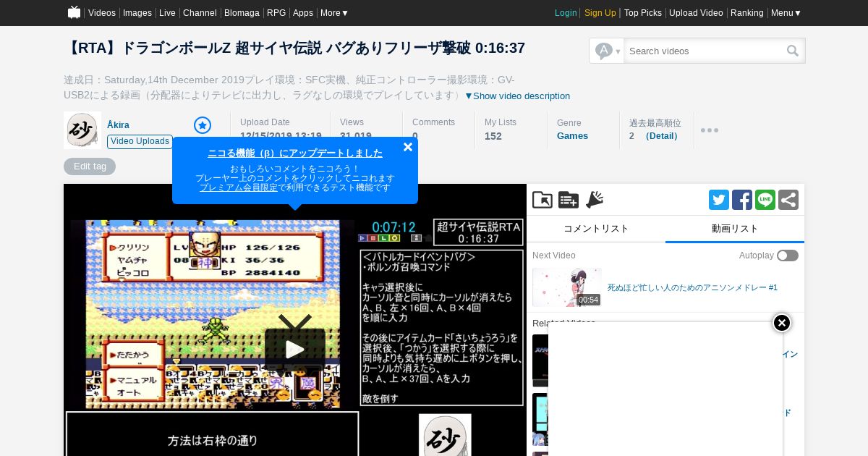This screenshot has height=456, width=868.
Task: Toggle the Autoplay switch
Action: point(788,256)
